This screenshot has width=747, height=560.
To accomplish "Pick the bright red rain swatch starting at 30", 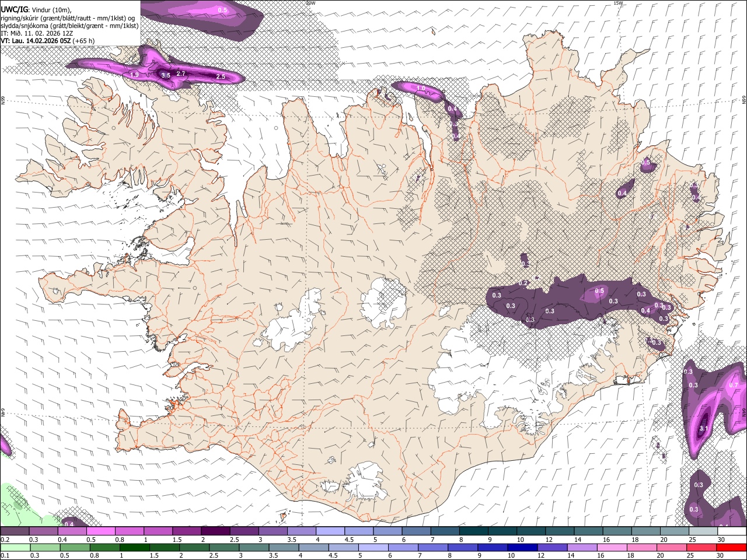I will pos(732,548).
